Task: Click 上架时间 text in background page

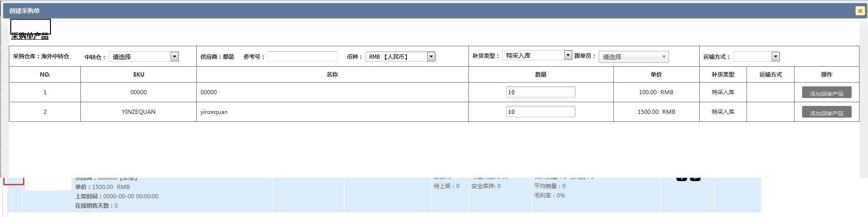Action: [117, 196]
